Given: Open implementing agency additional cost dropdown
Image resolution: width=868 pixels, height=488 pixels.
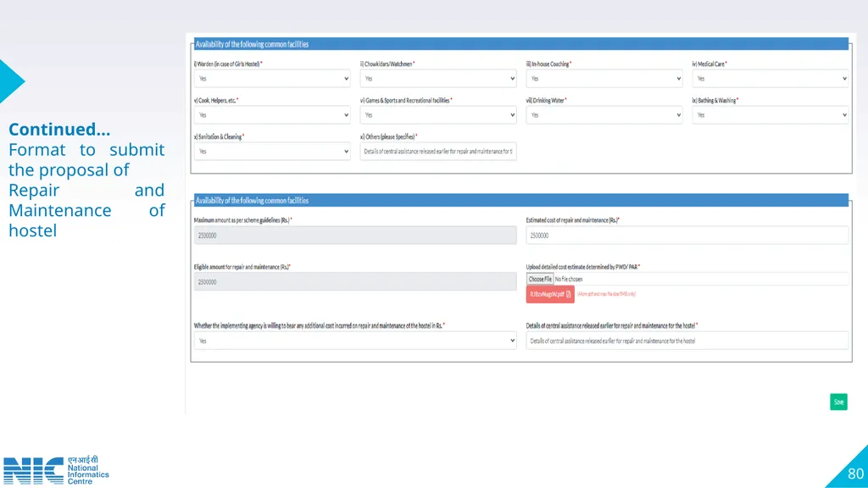Looking at the screenshot, I should pos(355,341).
